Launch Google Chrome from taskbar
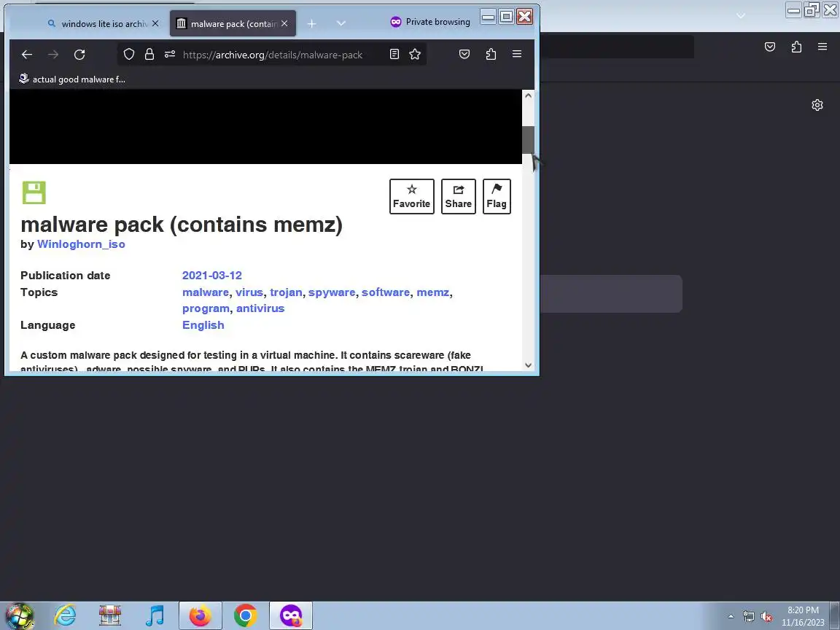Image resolution: width=840 pixels, height=630 pixels. point(245,615)
